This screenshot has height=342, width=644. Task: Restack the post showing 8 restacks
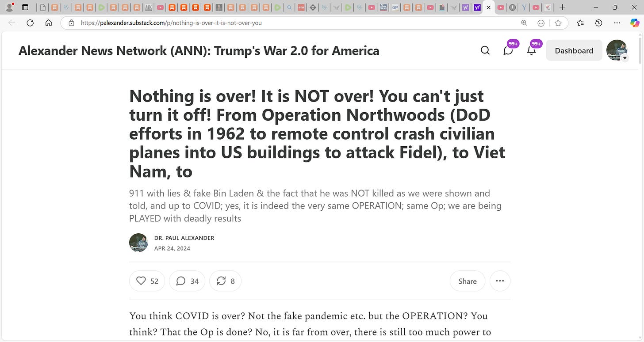click(x=225, y=281)
